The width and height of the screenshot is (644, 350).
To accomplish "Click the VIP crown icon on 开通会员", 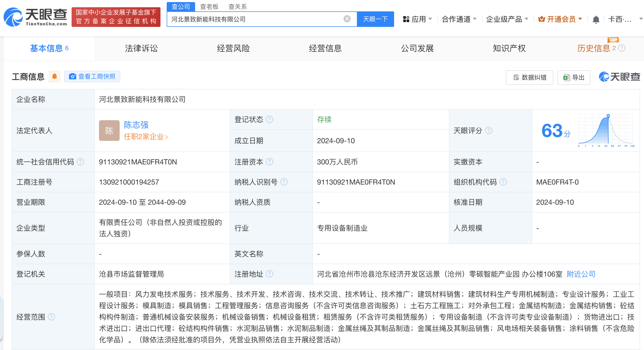I will point(542,18).
